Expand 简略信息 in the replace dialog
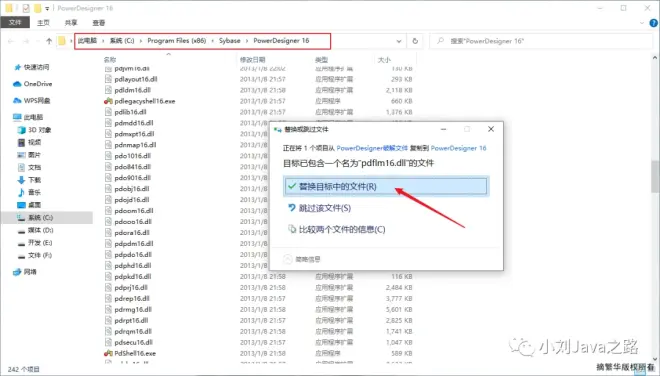 pos(301,259)
